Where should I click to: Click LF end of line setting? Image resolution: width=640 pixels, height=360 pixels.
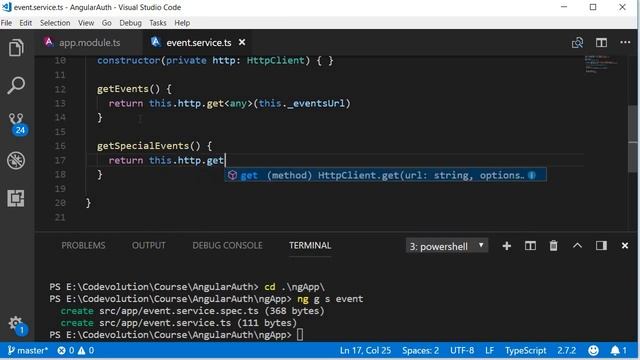(489, 351)
